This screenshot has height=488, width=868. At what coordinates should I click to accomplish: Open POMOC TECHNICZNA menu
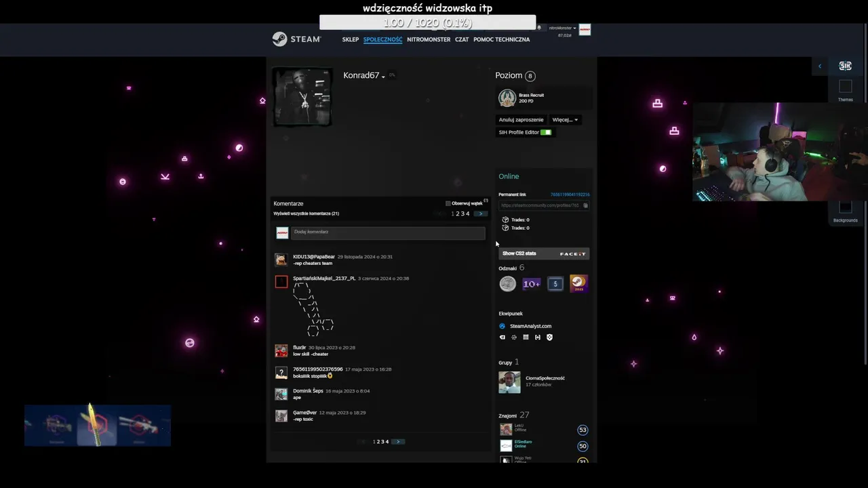coord(502,39)
